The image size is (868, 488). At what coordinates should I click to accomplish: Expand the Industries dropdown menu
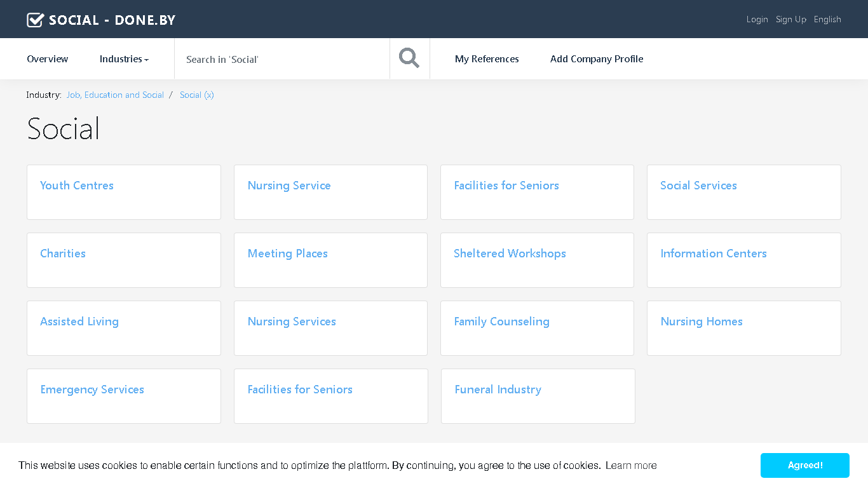124,59
